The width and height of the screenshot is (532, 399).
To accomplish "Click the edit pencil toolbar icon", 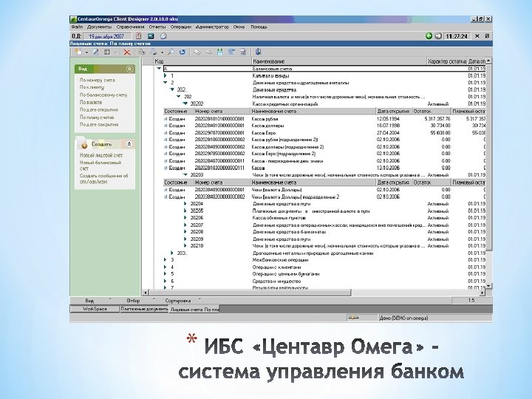I will click(x=96, y=52).
